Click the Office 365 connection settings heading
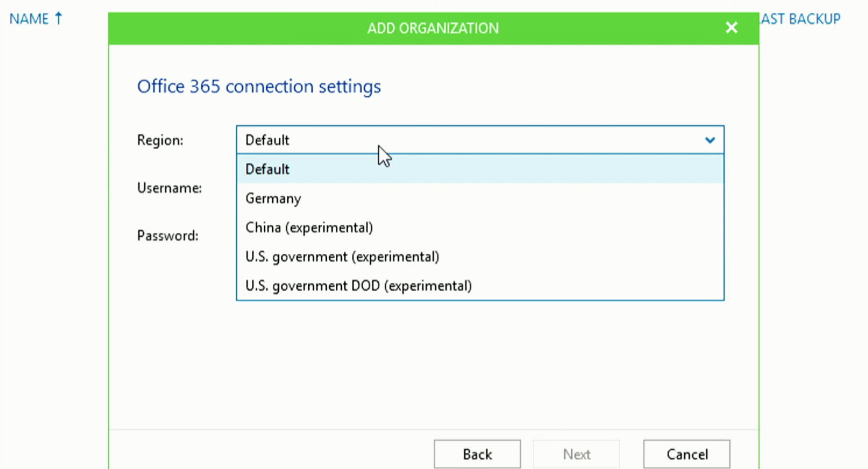868x469 pixels. (x=259, y=86)
